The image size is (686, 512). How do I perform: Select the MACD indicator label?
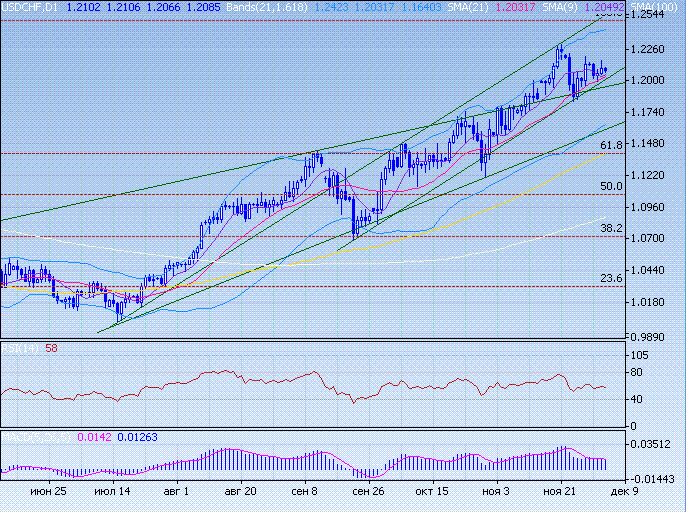pos(24,436)
